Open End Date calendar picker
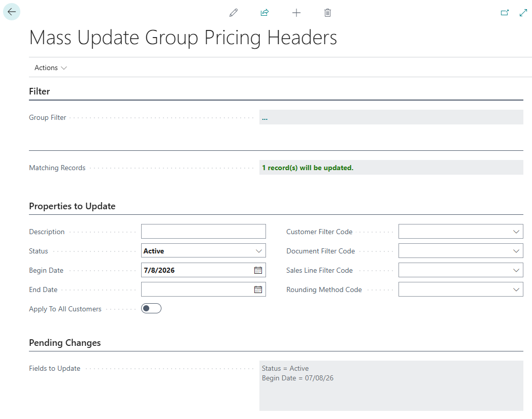The width and height of the screenshot is (532, 419). [258, 289]
